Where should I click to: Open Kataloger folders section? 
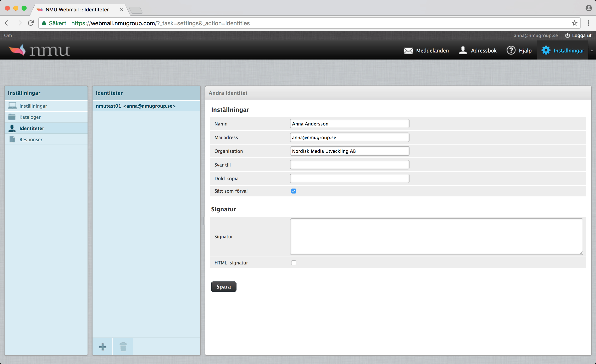pos(46,117)
